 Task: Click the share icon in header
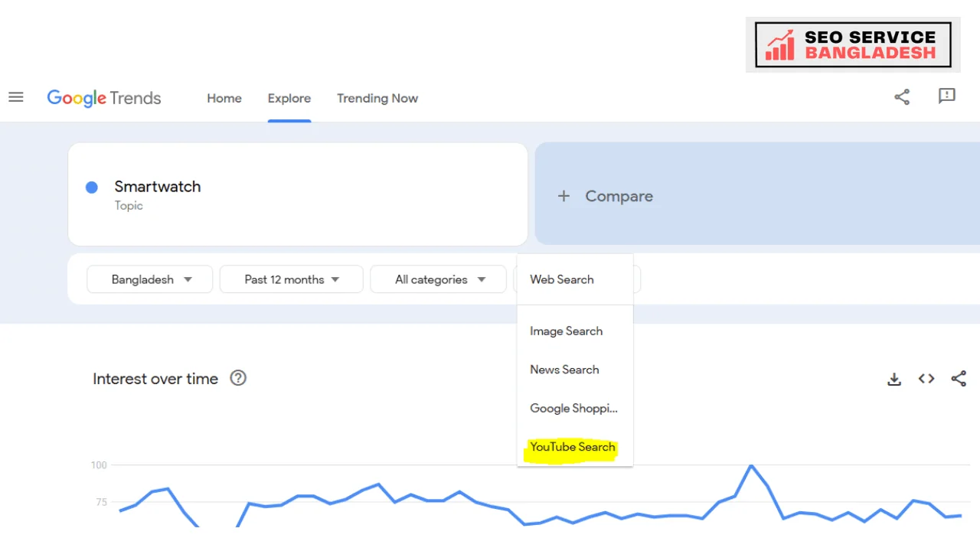point(902,96)
